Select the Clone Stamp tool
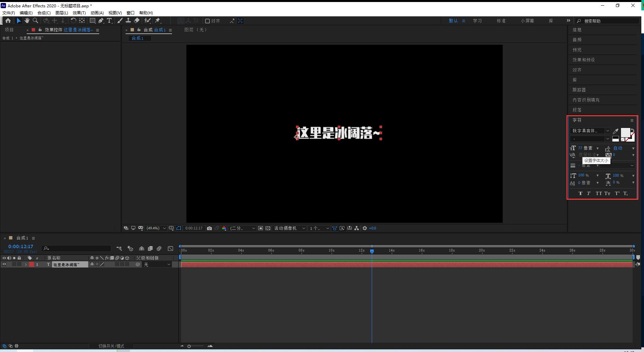 pyautogui.click(x=129, y=21)
